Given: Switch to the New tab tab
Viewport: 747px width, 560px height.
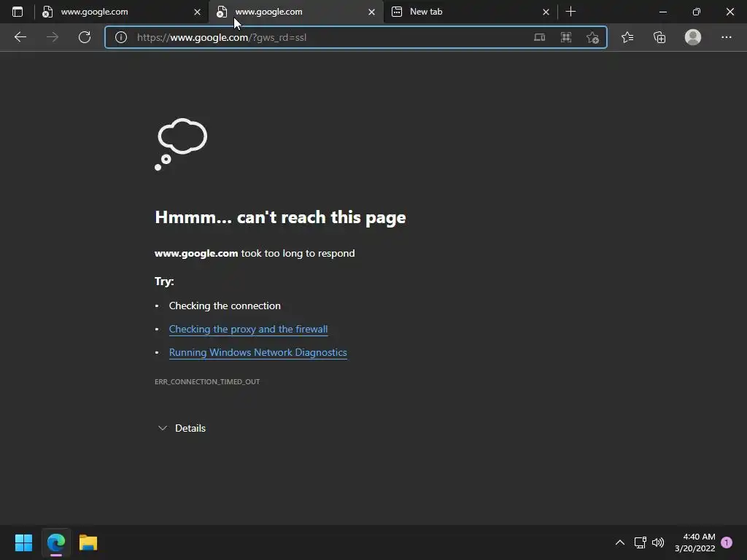Looking at the screenshot, I should [x=471, y=12].
